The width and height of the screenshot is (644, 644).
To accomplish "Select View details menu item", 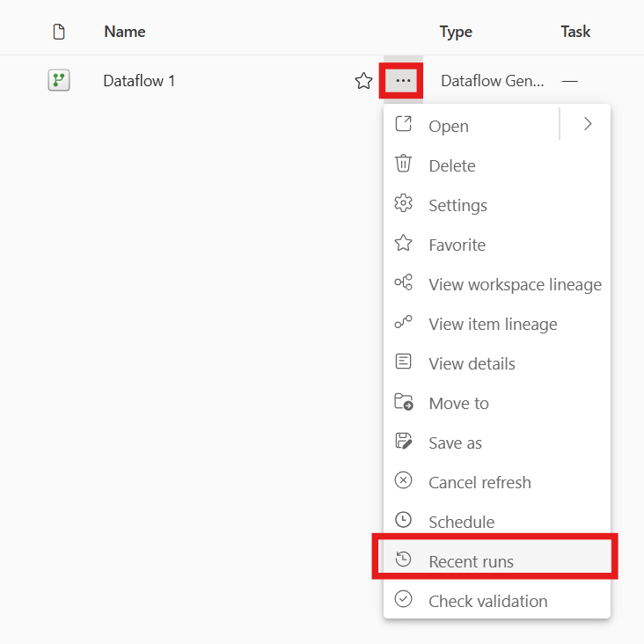I will tap(472, 363).
